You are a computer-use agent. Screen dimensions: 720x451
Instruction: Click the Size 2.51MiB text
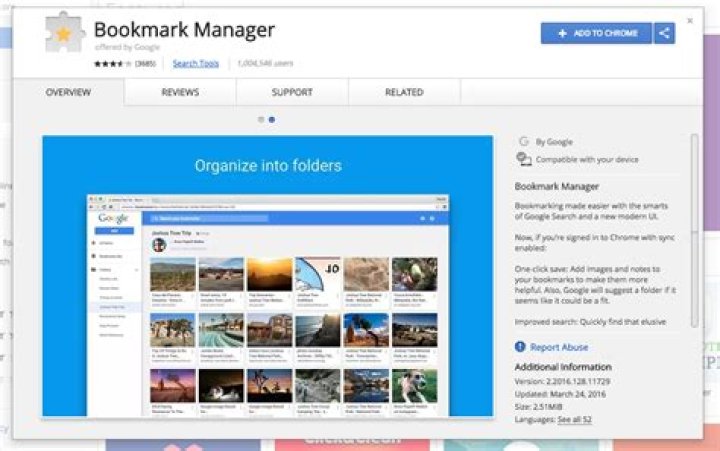pyautogui.click(x=539, y=407)
